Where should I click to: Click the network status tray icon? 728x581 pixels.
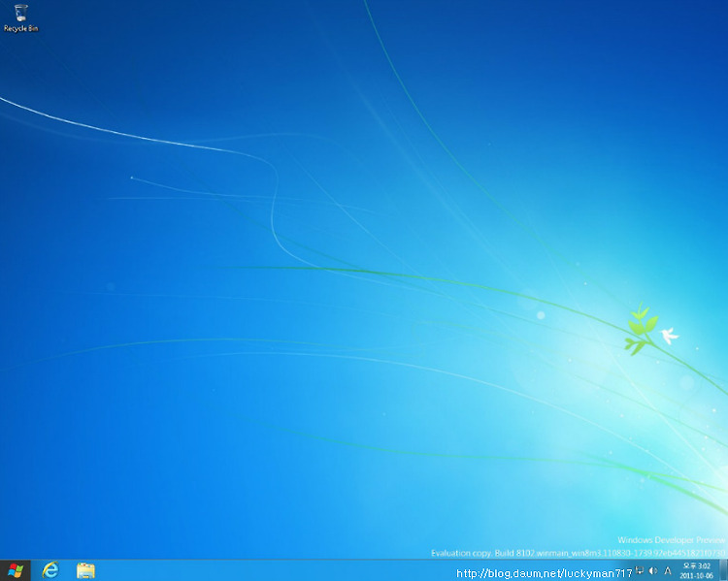(x=640, y=570)
